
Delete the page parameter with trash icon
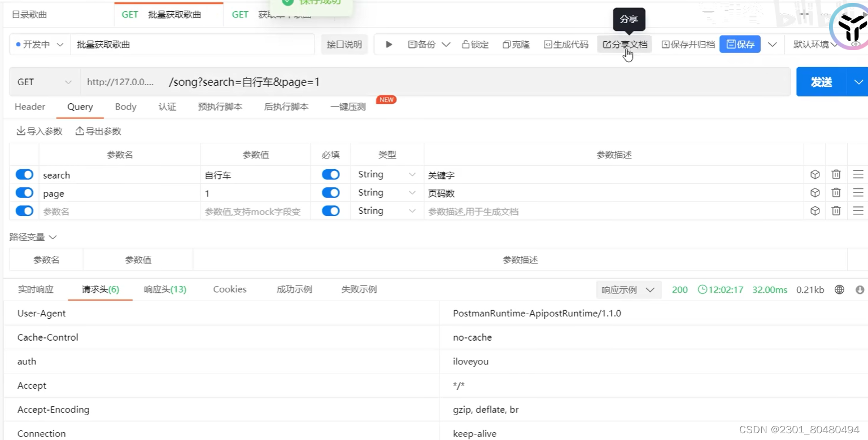[836, 193]
